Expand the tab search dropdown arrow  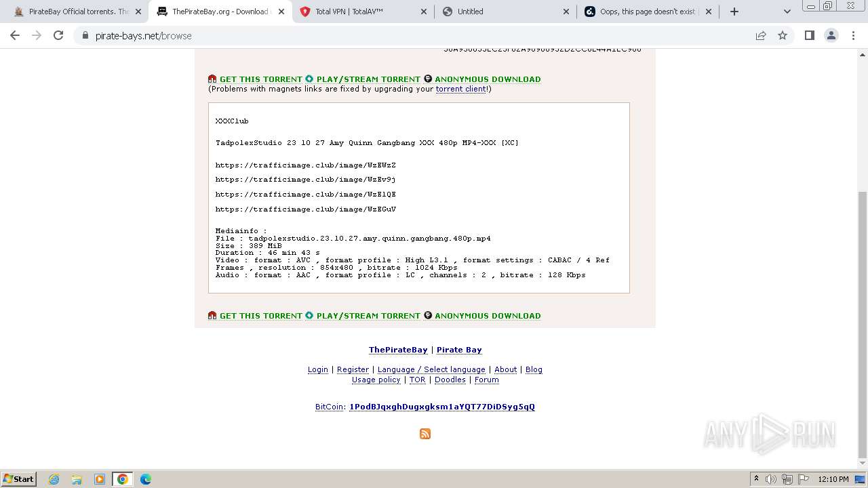coord(787,12)
